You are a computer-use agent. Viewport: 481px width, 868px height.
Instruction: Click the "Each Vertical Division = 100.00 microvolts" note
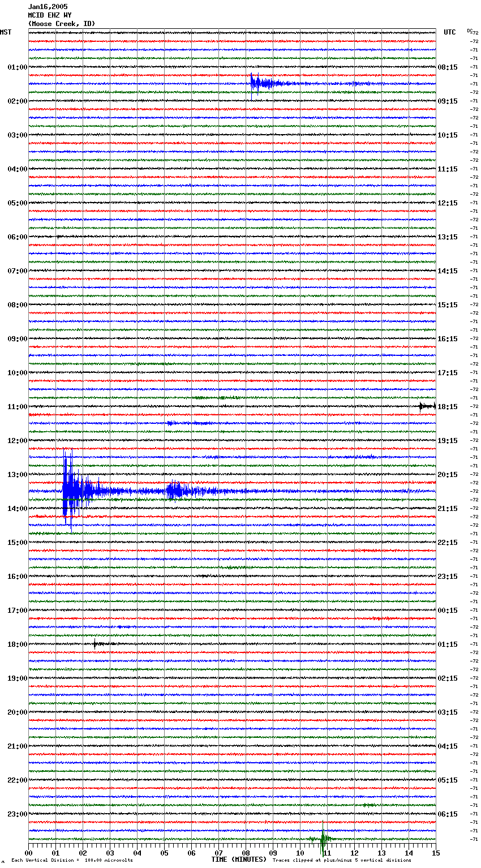tap(72, 861)
